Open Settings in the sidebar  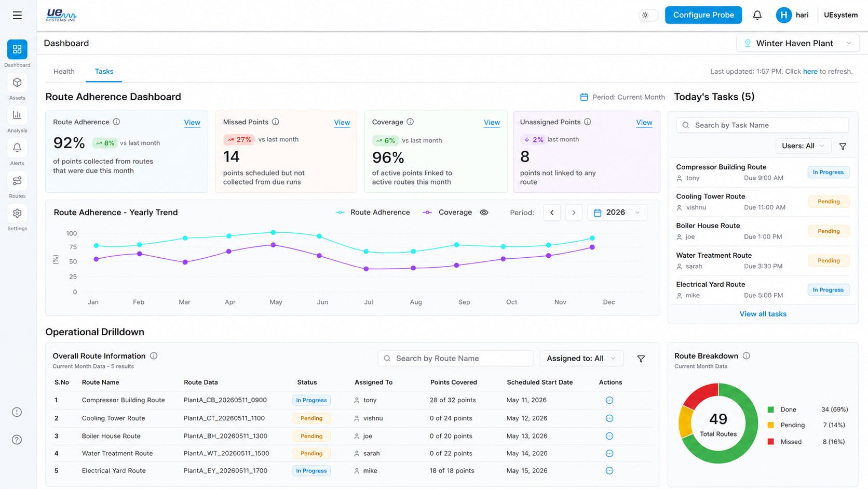click(17, 214)
